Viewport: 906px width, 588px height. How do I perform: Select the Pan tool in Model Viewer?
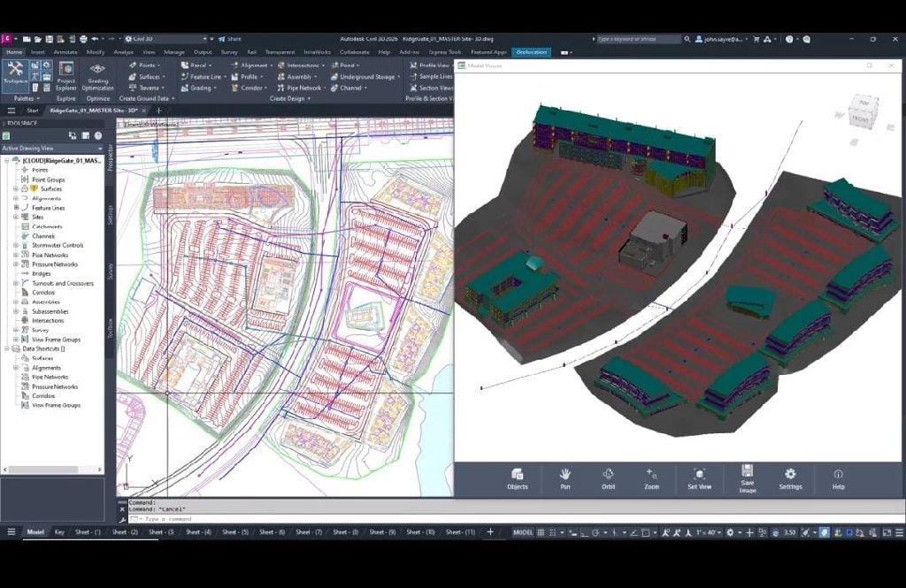click(564, 478)
